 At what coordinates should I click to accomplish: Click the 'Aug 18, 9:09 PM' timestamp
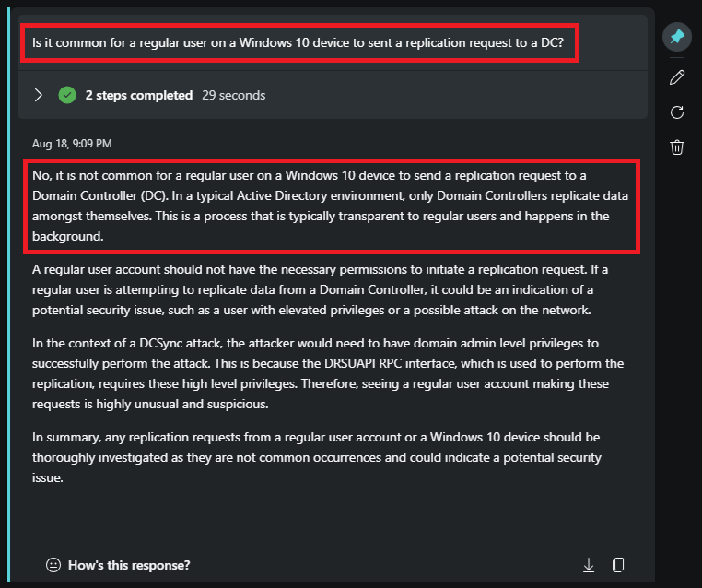[72, 144]
